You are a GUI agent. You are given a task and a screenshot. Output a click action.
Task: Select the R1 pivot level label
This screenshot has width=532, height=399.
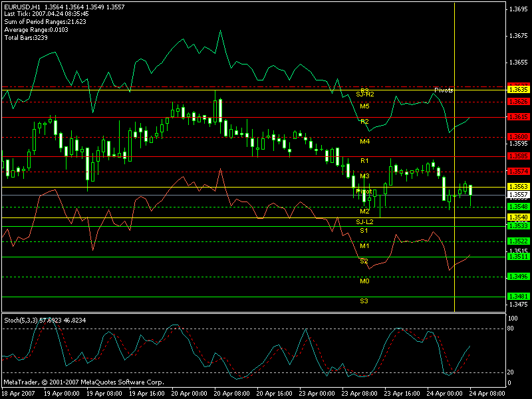(364, 161)
